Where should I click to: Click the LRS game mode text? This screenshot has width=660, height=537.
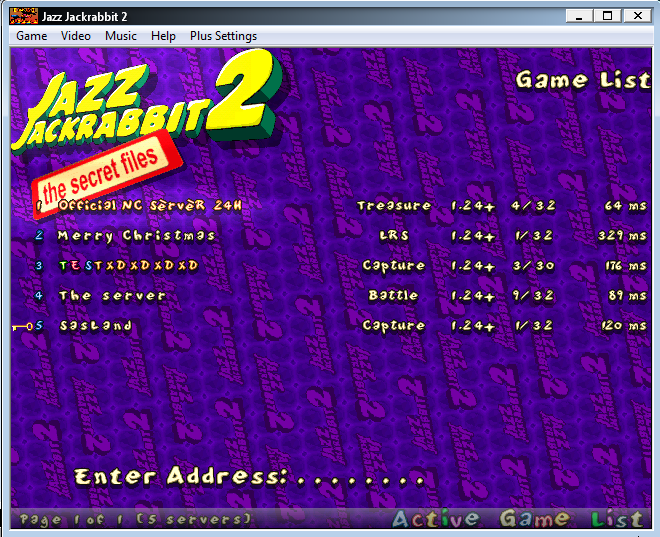[x=394, y=236]
